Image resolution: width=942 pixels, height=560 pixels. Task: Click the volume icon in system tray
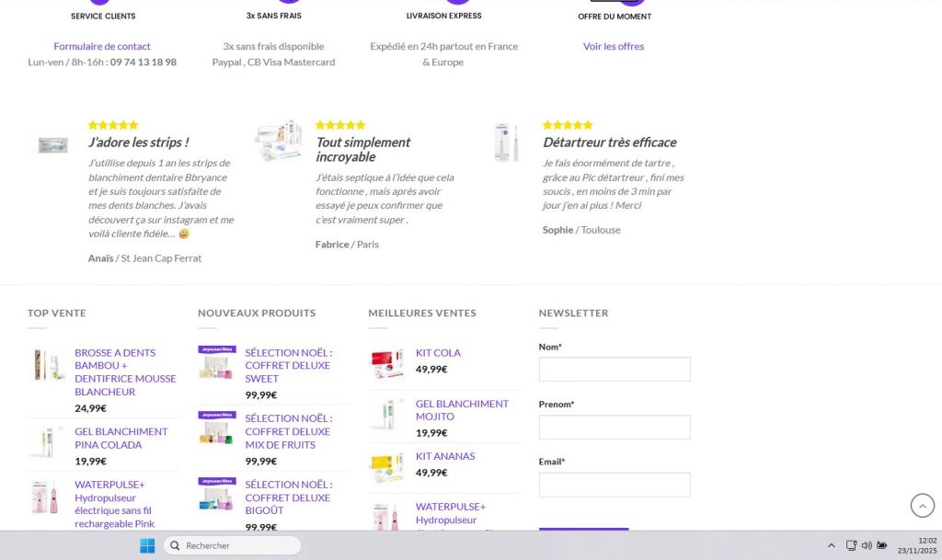(x=867, y=545)
